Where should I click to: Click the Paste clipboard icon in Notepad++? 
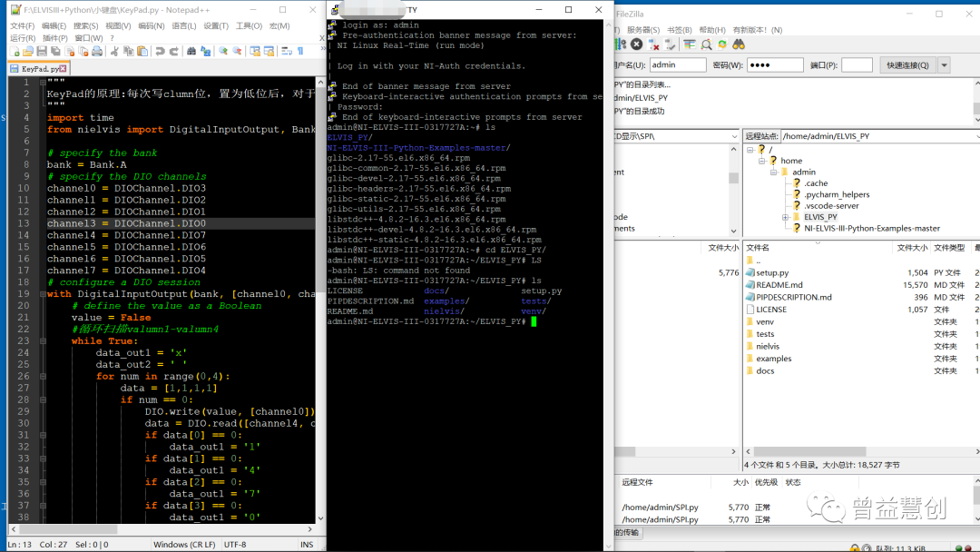pos(142,51)
